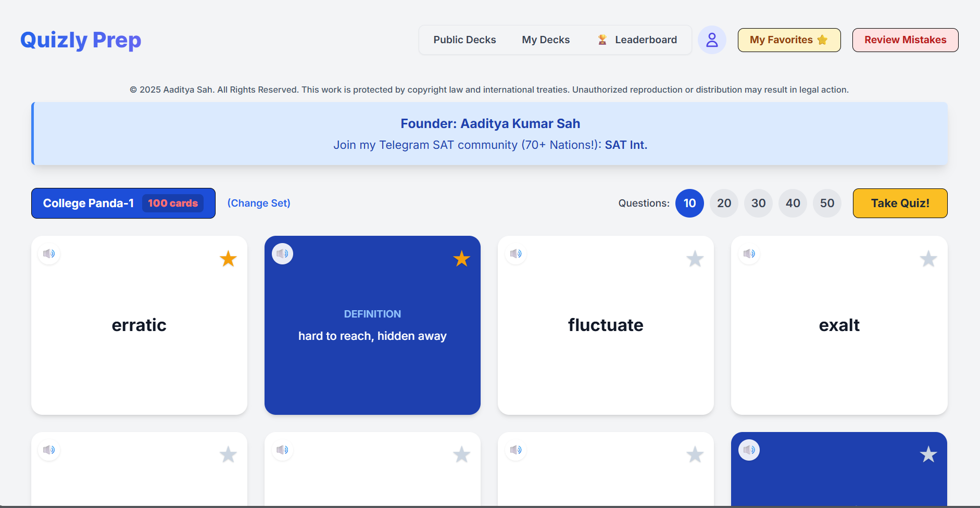Play pronunciation audio on the erratic card
980x508 pixels.
pyautogui.click(x=49, y=253)
